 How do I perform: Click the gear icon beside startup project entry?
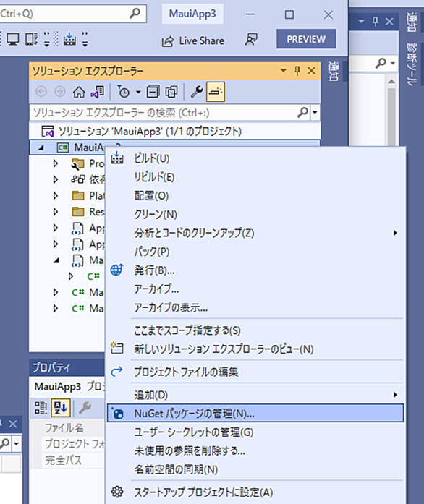coord(117,492)
